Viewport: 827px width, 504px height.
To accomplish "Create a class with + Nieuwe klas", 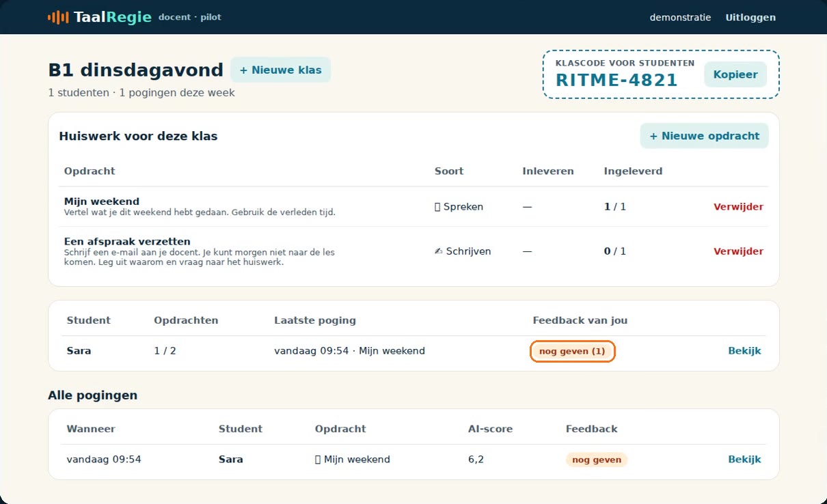I will click(280, 70).
